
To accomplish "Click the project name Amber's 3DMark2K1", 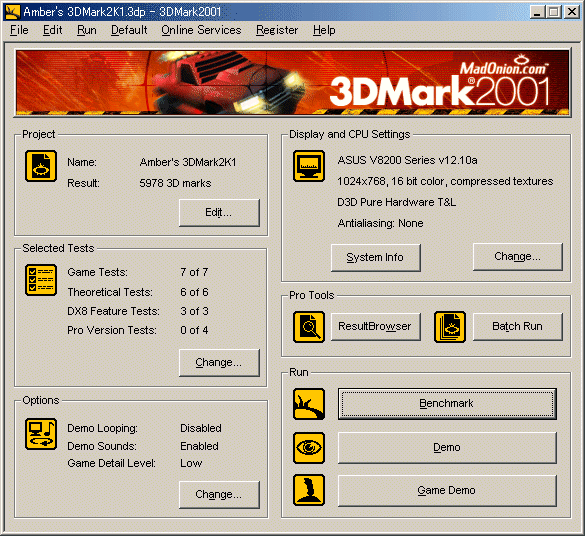I will [188, 162].
